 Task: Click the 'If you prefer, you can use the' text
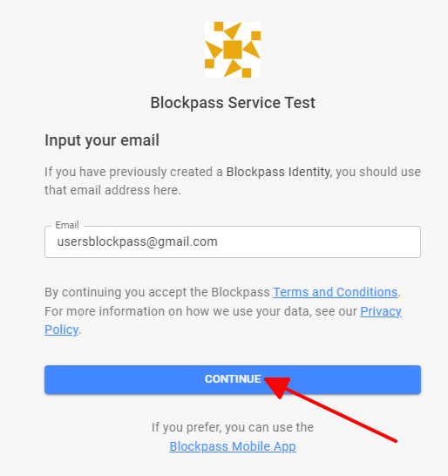click(x=233, y=427)
